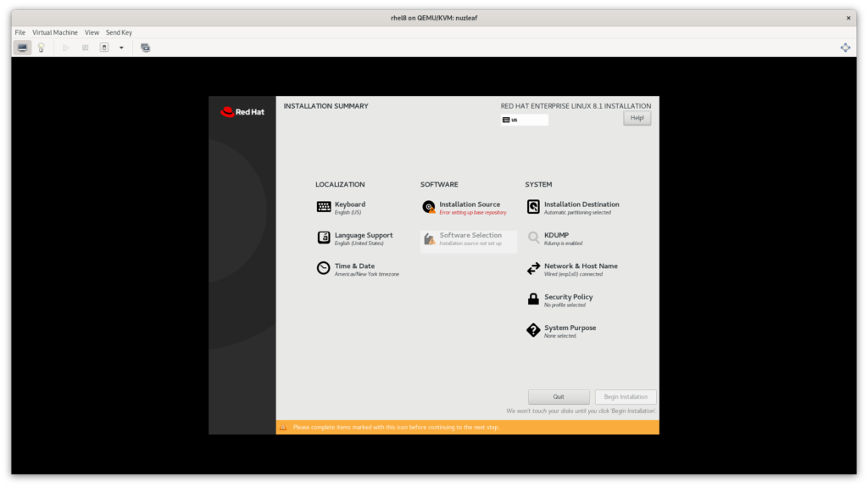Click the 'us' keyboard layout indicator
868x487 pixels.
[x=524, y=120]
